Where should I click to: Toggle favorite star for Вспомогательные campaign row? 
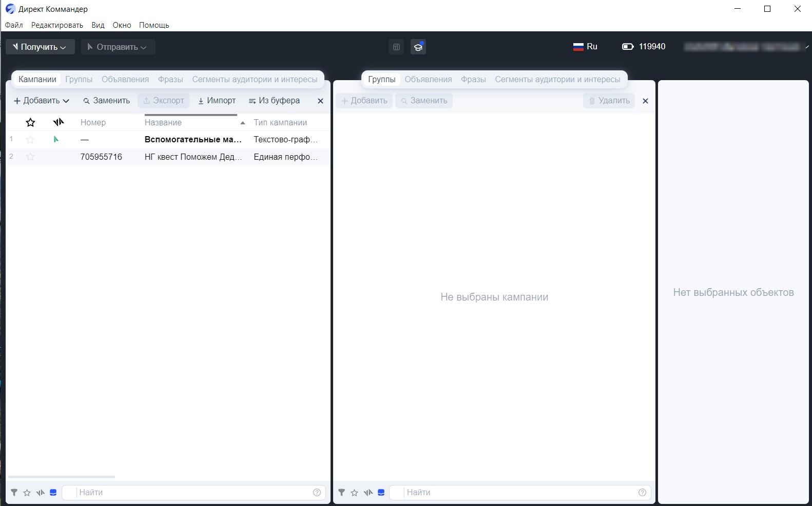(x=30, y=139)
